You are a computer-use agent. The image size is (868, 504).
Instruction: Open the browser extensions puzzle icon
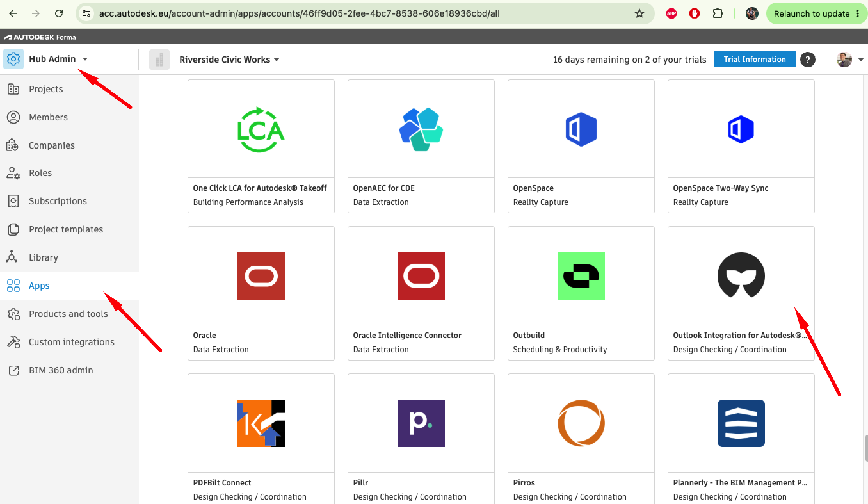pyautogui.click(x=718, y=13)
